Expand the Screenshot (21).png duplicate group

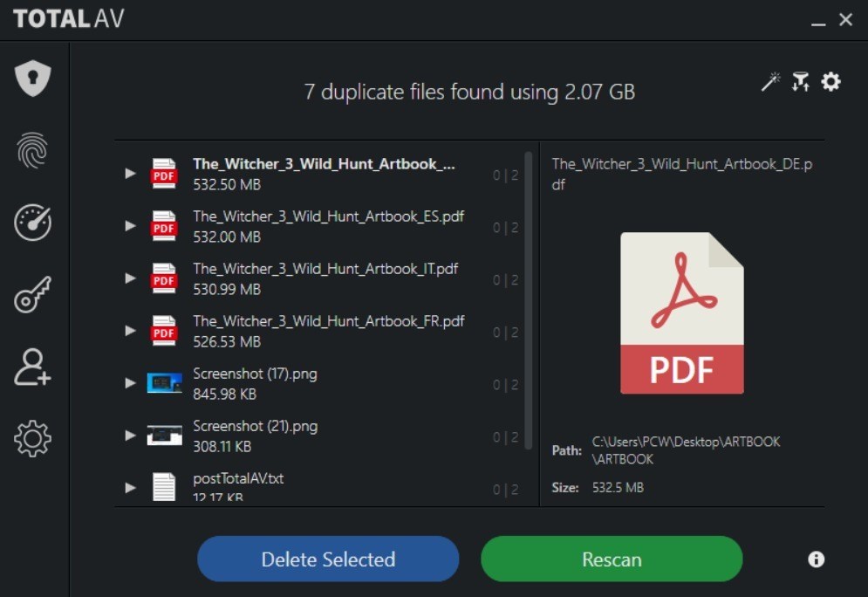tap(130, 436)
